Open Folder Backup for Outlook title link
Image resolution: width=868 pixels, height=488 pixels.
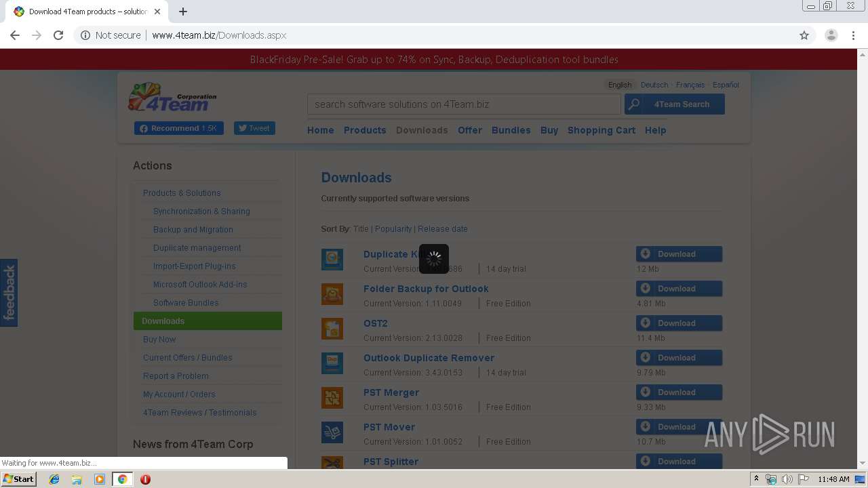(x=426, y=289)
